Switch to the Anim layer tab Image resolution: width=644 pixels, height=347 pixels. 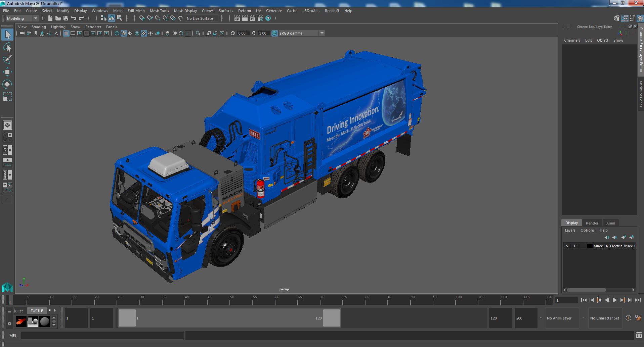coord(610,223)
